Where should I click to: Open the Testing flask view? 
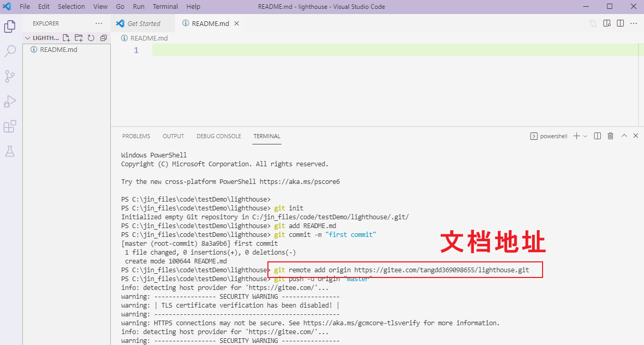[9, 151]
